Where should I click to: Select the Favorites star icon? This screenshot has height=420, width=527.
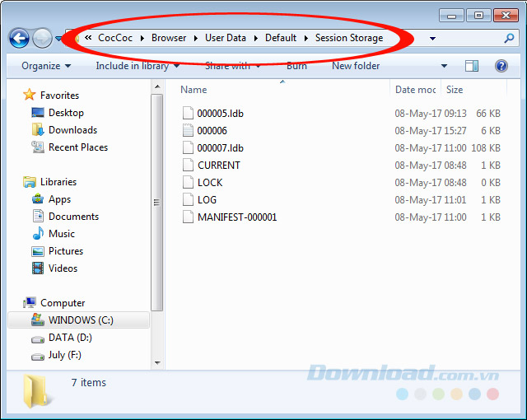[x=30, y=95]
